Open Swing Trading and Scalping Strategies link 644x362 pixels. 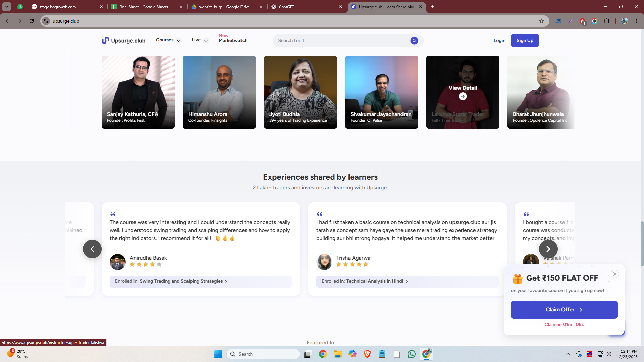coord(181,281)
